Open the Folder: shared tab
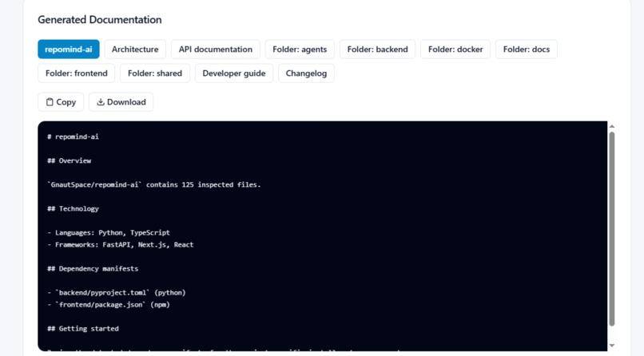This screenshot has height=356, width=644. click(155, 73)
